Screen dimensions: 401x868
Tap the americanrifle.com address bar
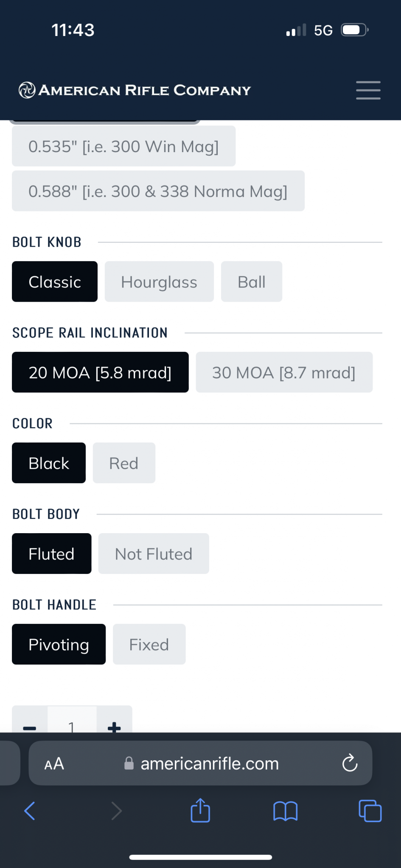point(200,763)
